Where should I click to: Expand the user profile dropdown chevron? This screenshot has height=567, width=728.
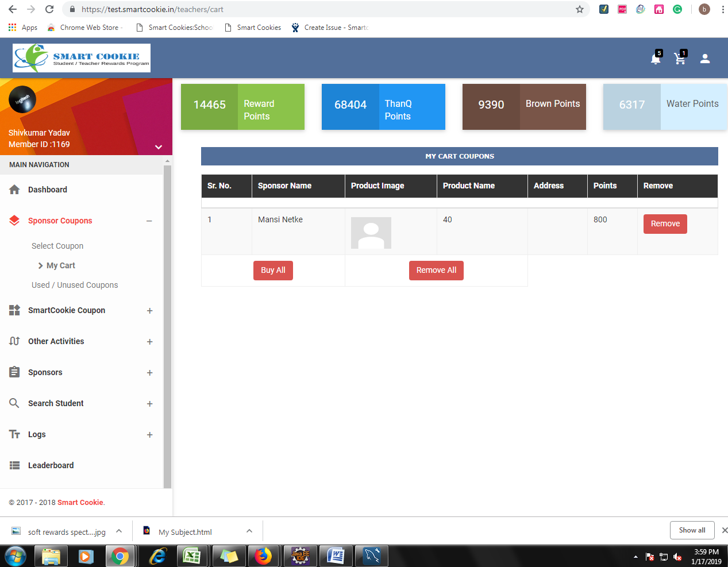[159, 147]
